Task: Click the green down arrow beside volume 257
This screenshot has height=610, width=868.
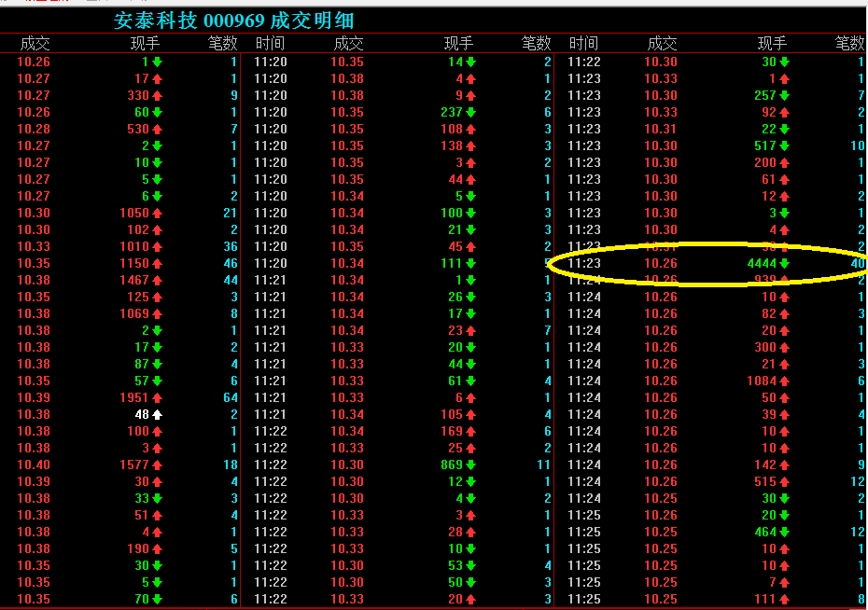Action: [784, 96]
